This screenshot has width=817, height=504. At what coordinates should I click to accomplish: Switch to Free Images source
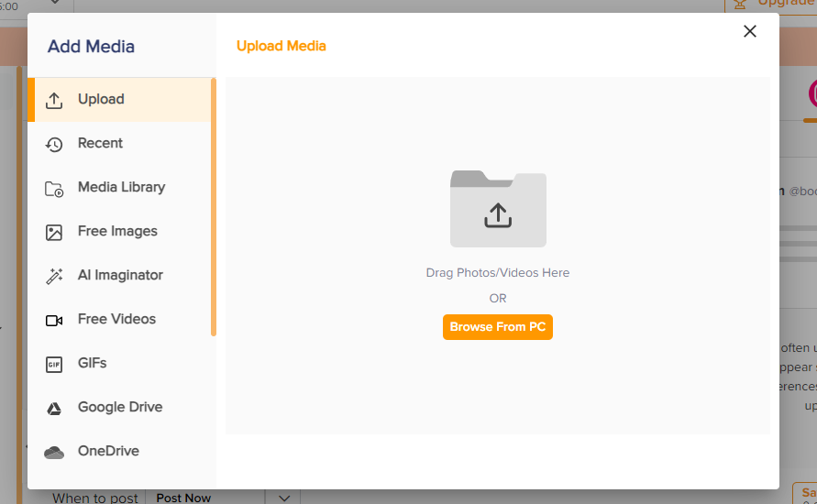120,231
